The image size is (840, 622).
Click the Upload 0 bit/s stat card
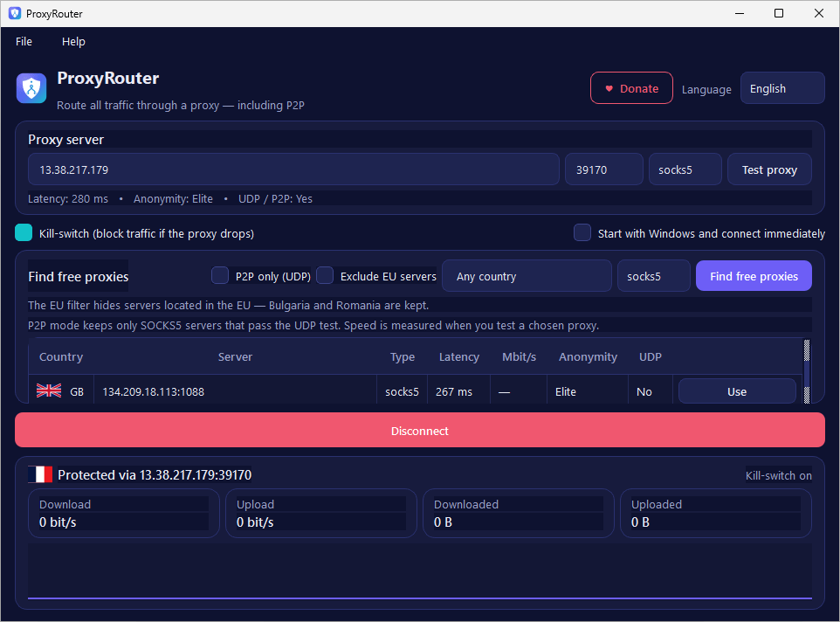point(320,514)
